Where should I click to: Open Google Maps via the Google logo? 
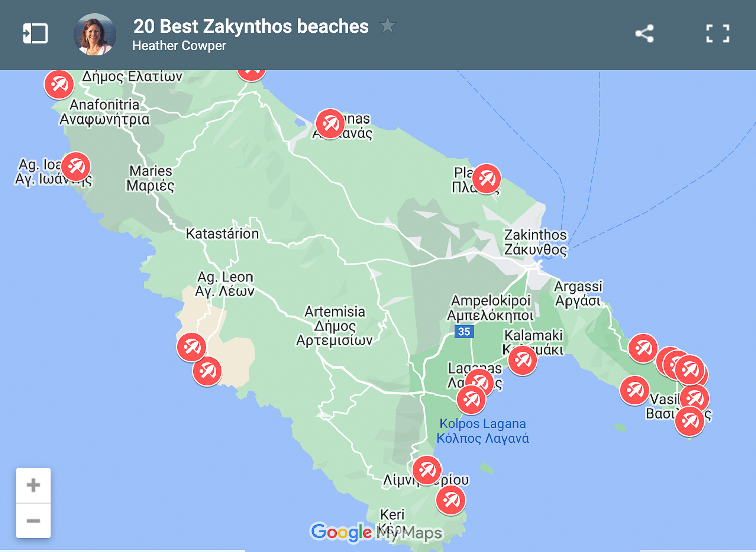click(341, 533)
